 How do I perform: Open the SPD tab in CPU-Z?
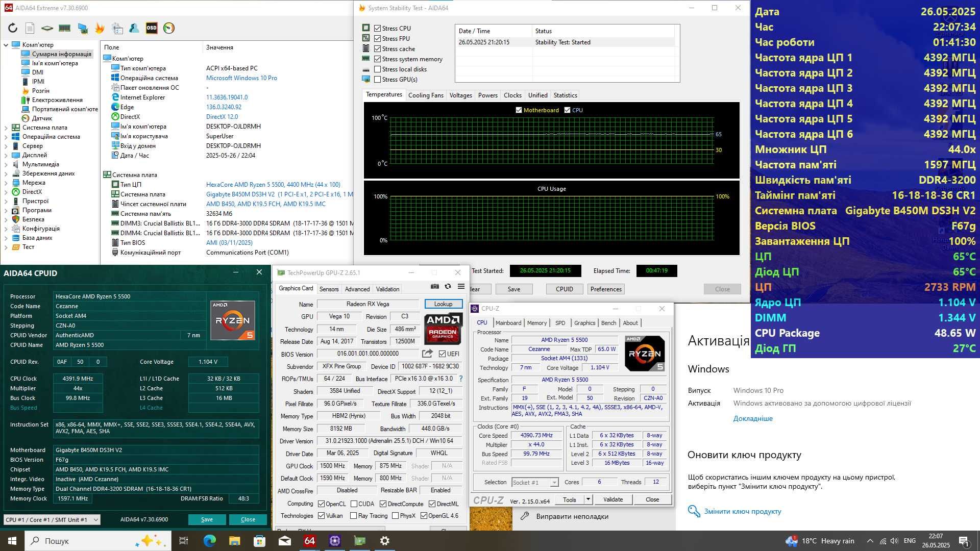pyautogui.click(x=560, y=323)
